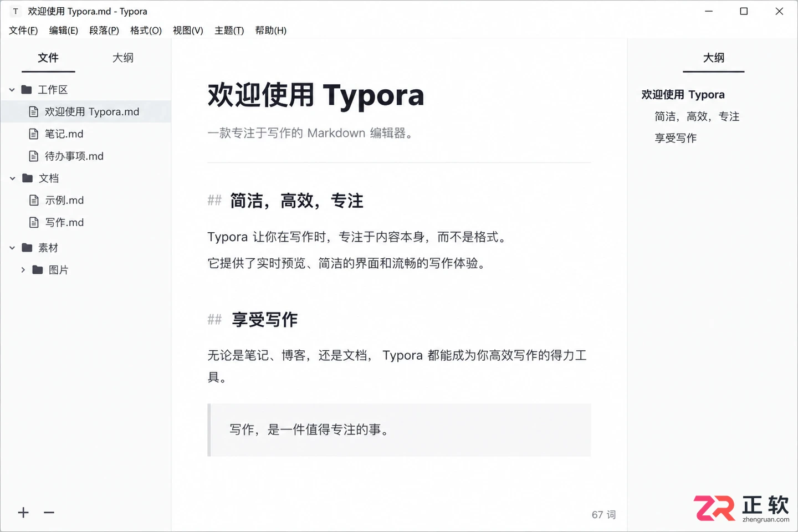Screen dimensions: 798x532
Task: Click file icon beside 示例.md
Action: pyautogui.click(x=34, y=201)
